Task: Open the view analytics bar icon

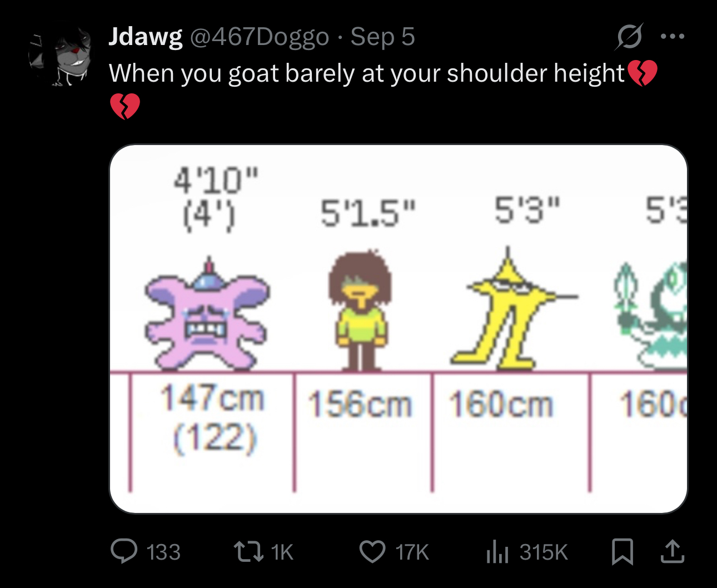Action: tap(497, 551)
